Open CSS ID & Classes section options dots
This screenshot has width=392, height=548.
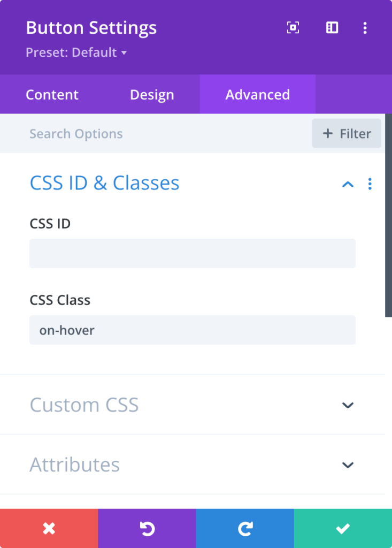point(370,184)
